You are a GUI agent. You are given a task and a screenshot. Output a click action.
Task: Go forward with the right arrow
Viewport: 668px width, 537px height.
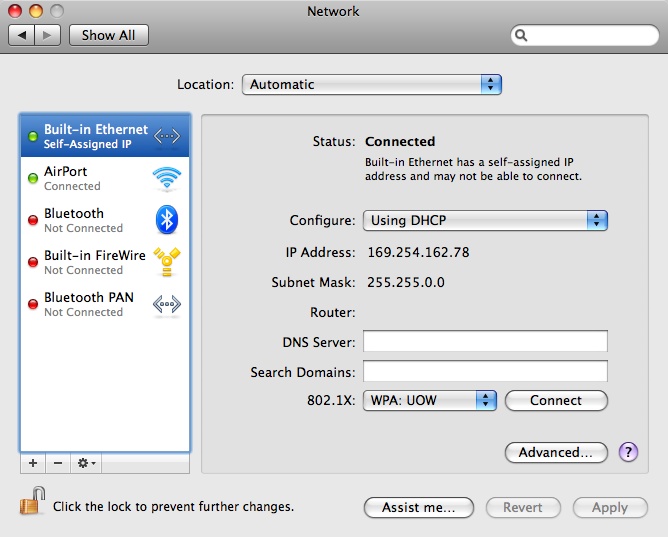point(47,35)
